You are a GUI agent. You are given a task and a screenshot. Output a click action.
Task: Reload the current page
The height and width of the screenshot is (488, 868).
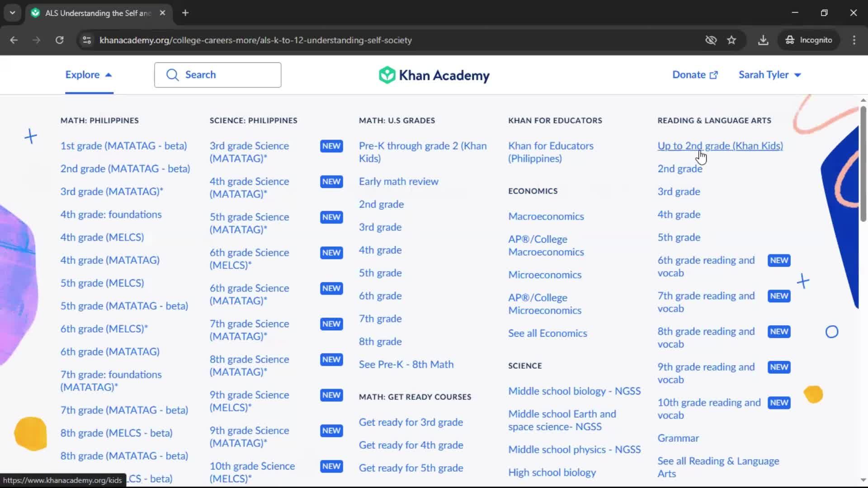[59, 40]
